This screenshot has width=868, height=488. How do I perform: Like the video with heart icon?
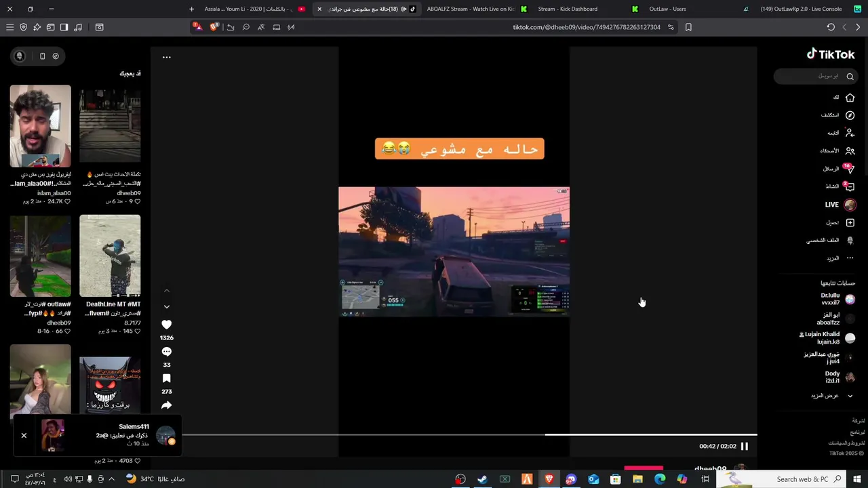point(166,325)
